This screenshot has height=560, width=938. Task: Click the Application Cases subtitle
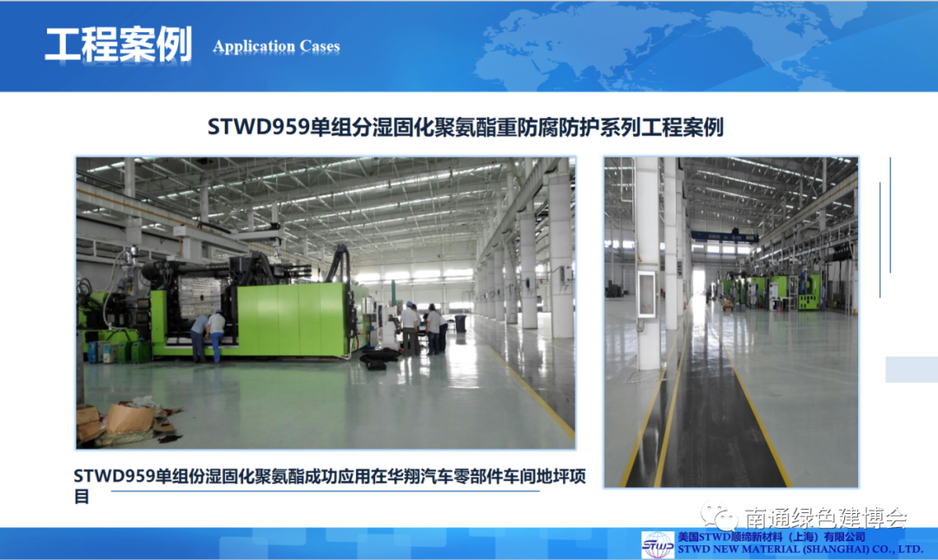coord(276,47)
